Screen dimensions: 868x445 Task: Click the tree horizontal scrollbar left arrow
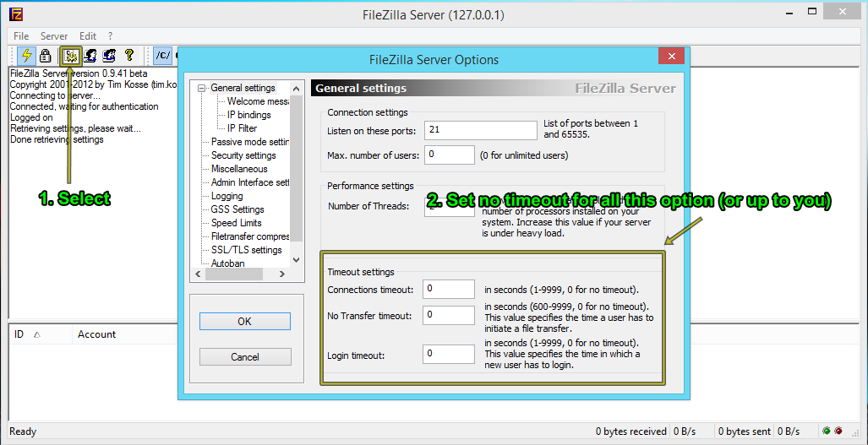198,274
